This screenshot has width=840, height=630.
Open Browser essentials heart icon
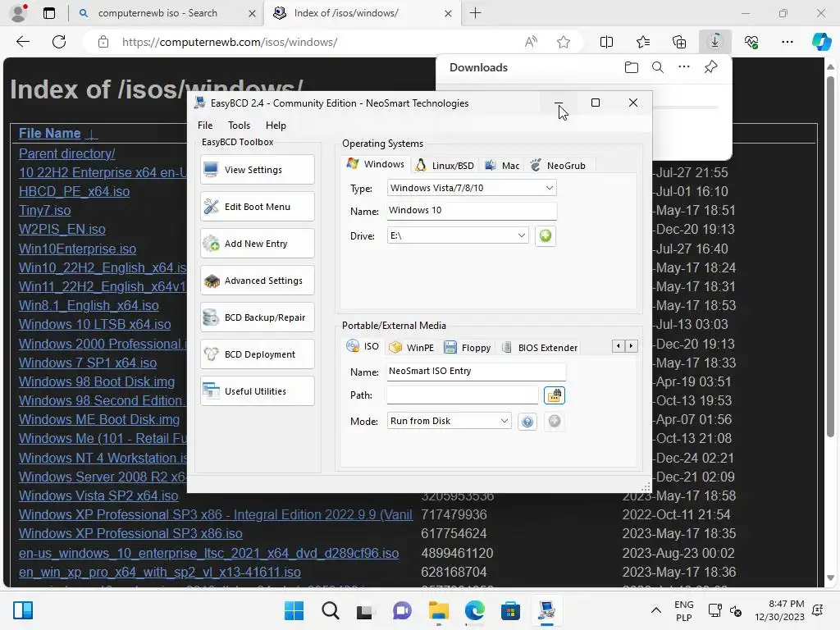(x=751, y=42)
